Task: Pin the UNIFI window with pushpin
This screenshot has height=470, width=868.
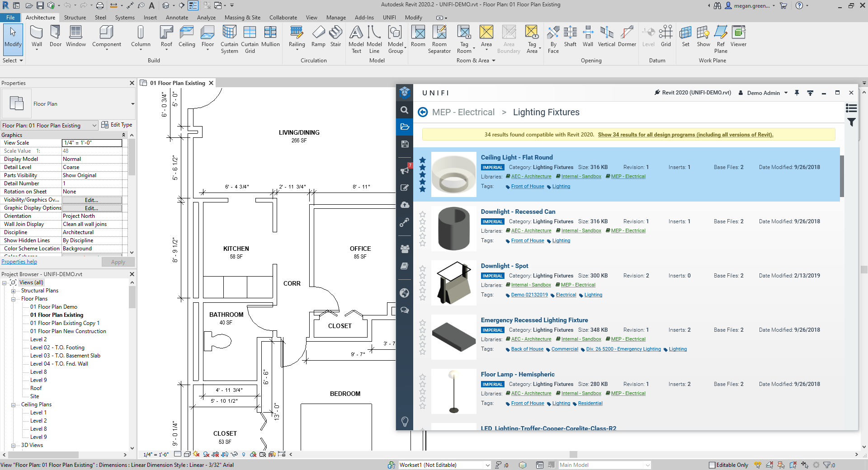Action: pos(797,93)
